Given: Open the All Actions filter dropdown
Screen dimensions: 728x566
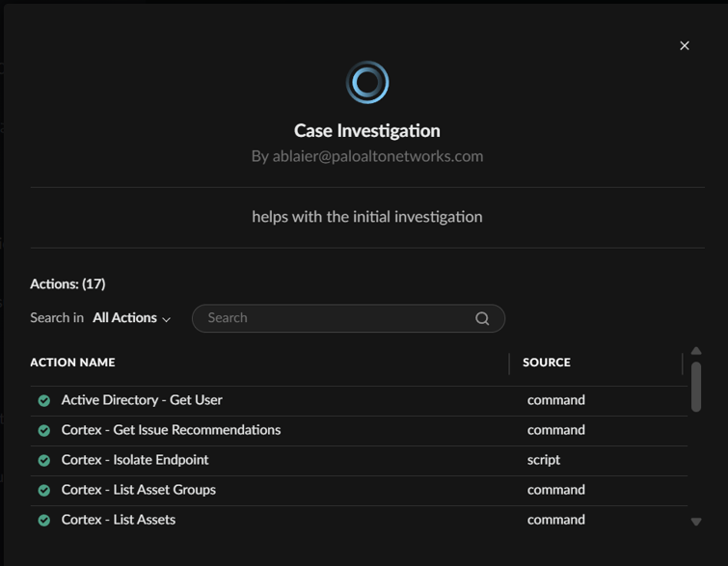Looking at the screenshot, I should pos(125,318).
